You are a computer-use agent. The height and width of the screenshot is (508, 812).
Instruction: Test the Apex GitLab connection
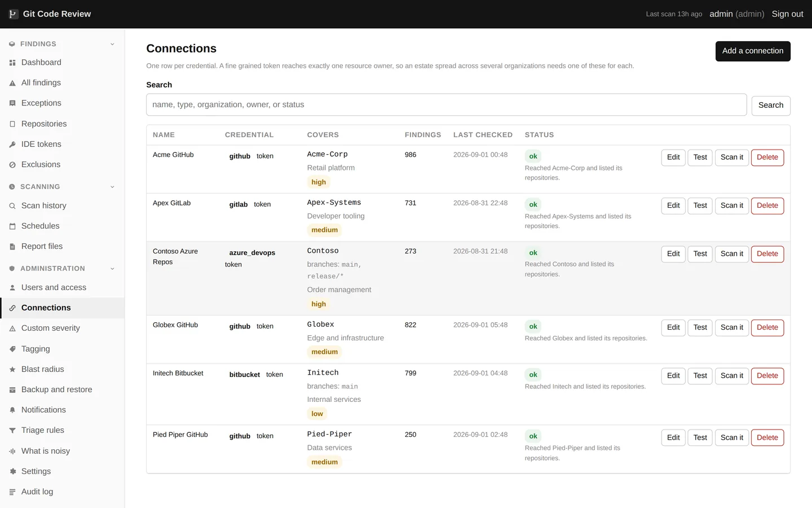[700, 206]
